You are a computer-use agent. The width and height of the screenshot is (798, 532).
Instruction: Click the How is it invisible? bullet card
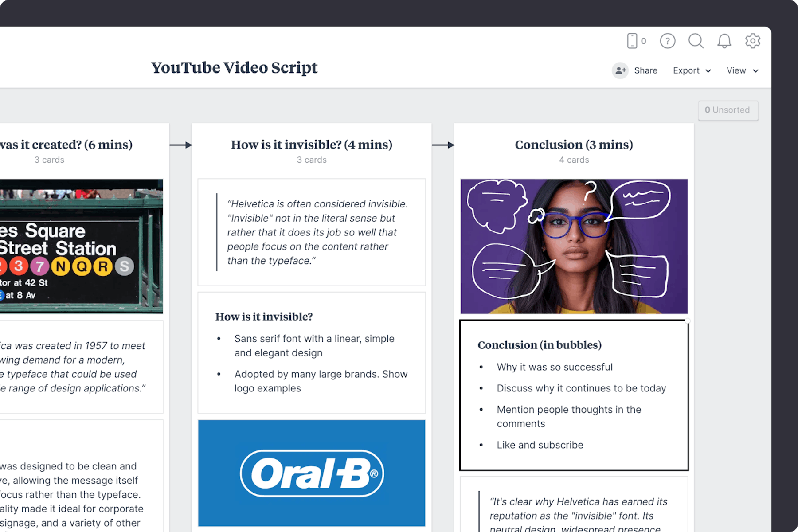pos(311,352)
